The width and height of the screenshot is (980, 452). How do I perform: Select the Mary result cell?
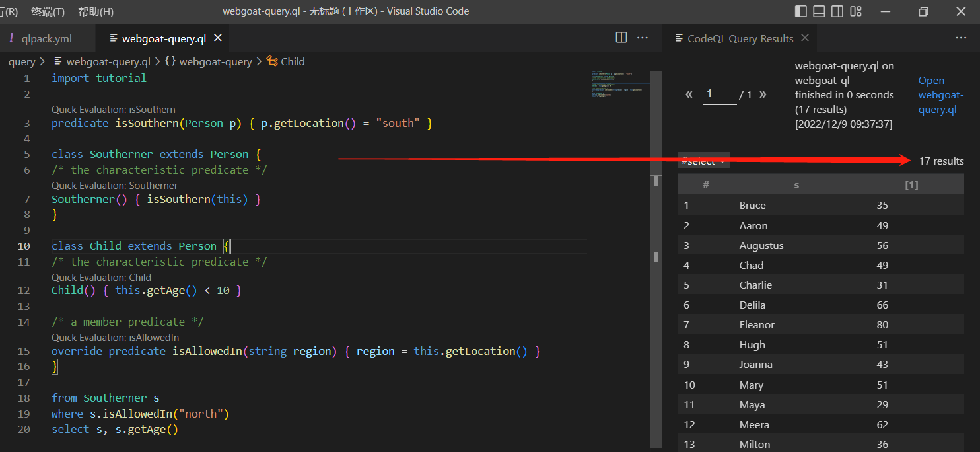[752, 385]
